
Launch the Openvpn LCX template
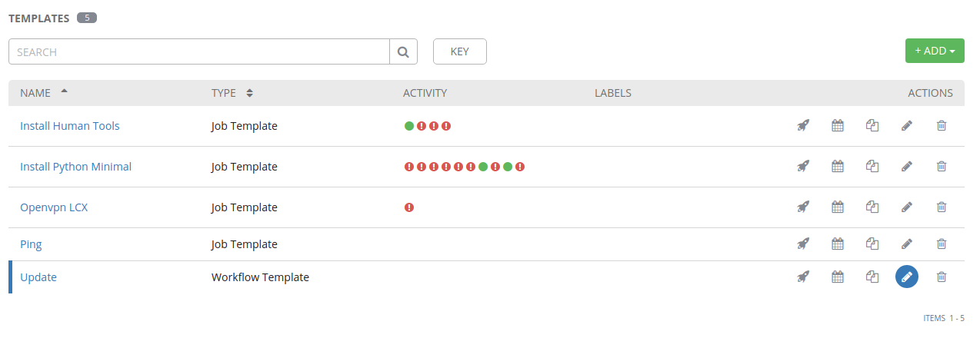[803, 207]
